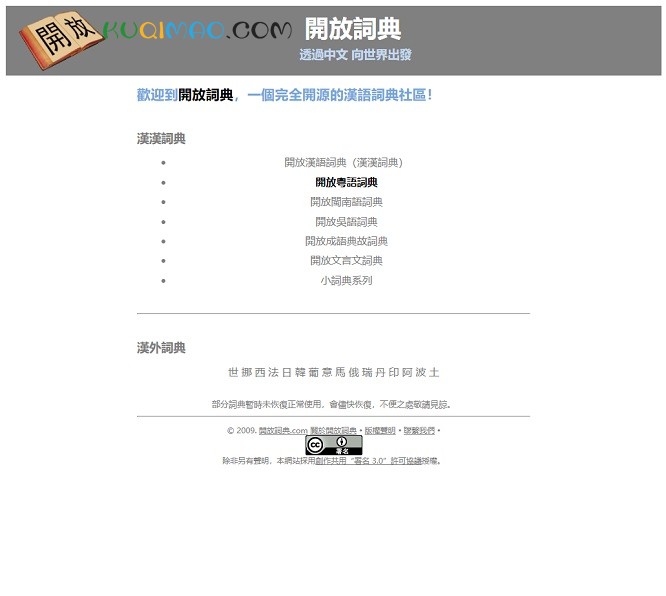The height and width of the screenshot is (596, 666).
Task: Click the 開放詞典.com footer link
Action: tap(283, 431)
